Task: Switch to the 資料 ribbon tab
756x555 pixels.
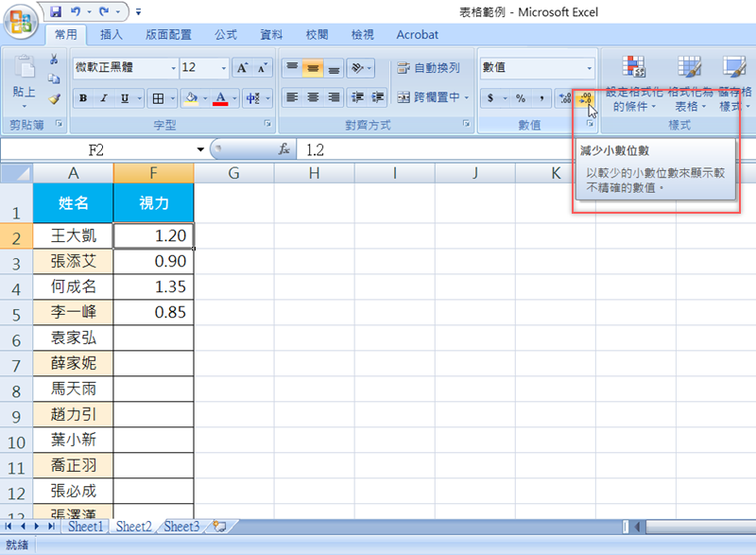Action: [x=271, y=35]
